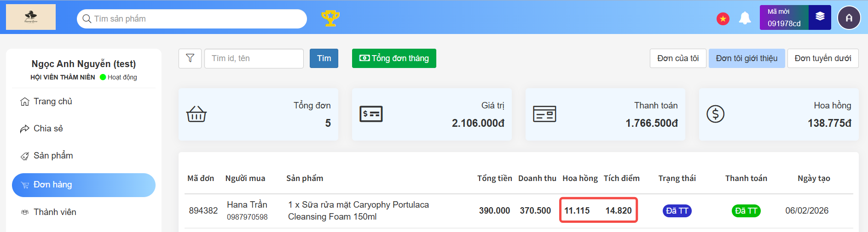The image size is (868, 232).
Task: Switch to Đơn tuyến dưới tab
Action: (x=823, y=58)
